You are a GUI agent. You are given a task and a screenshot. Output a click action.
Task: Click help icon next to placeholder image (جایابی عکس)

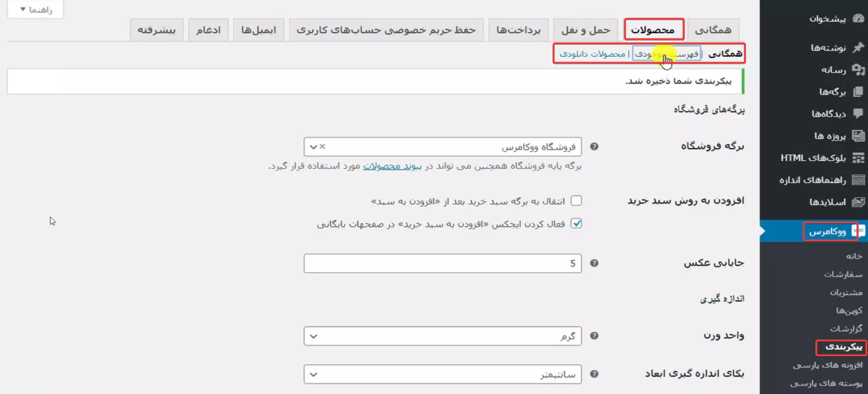[594, 263]
